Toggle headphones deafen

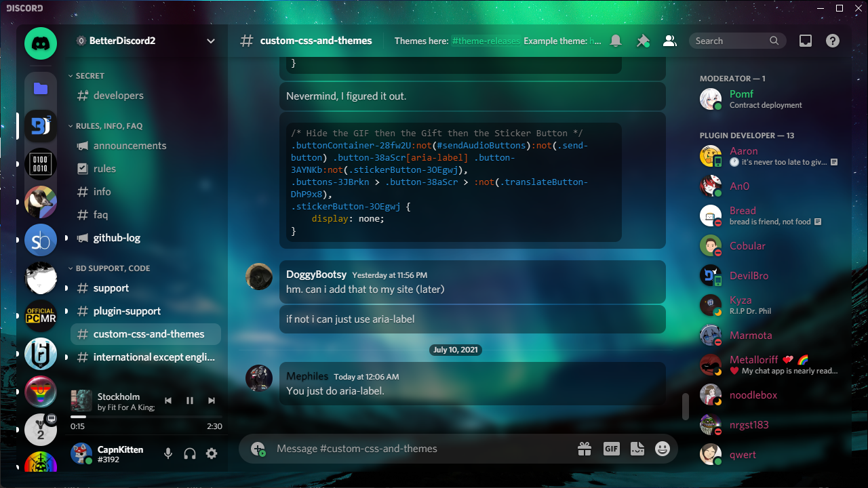pyautogui.click(x=190, y=453)
